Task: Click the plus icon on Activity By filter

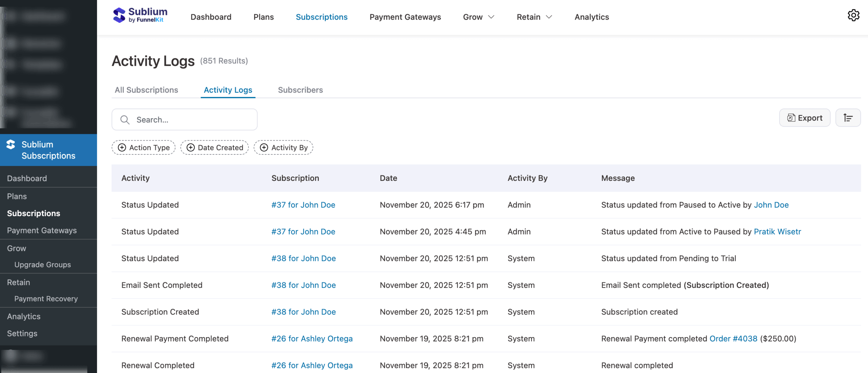Action: (264, 147)
